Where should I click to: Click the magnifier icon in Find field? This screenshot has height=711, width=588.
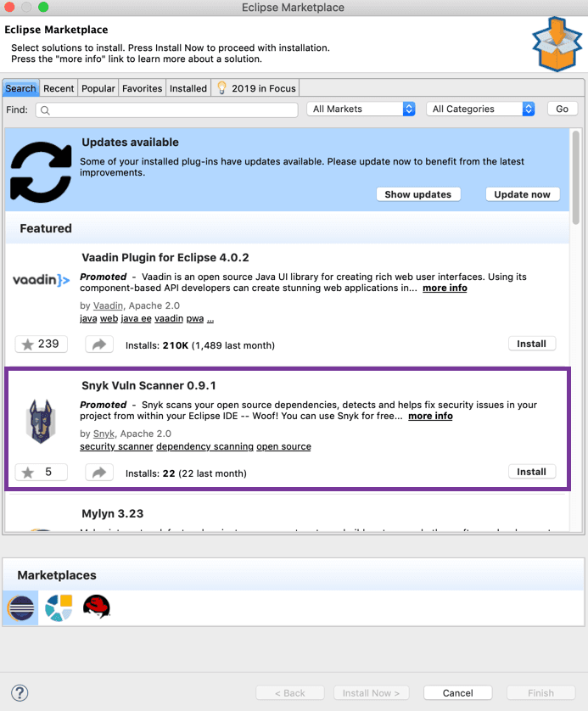tap(45, 109)
